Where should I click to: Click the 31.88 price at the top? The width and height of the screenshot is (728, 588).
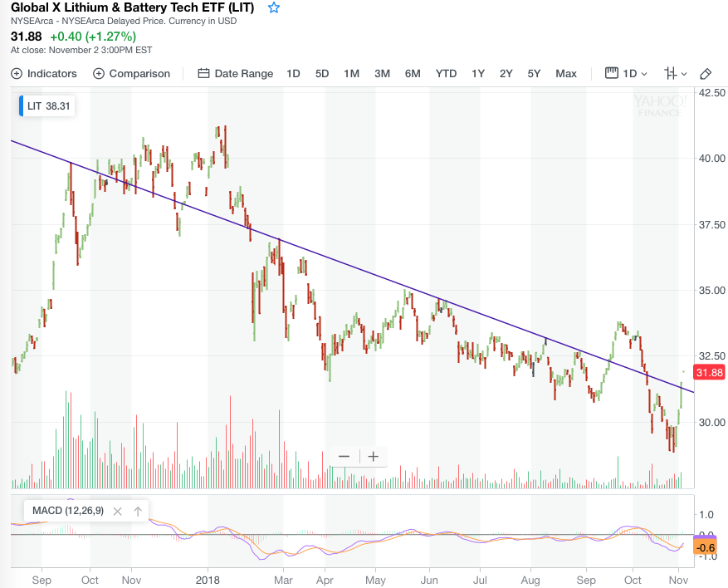coord(26,37)
